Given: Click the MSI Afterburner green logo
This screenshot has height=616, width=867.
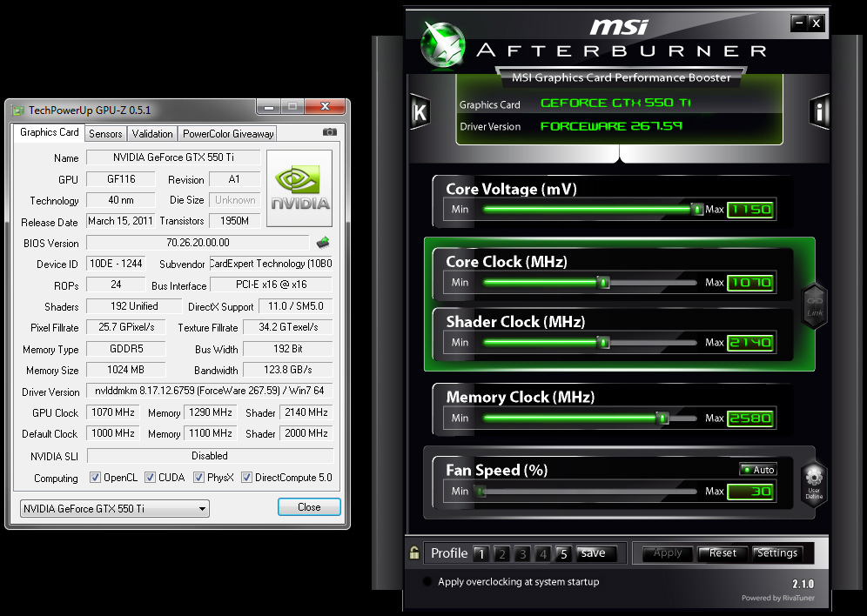Looking at the screenshot, I should pyautogui.click(x=442, y=44).
